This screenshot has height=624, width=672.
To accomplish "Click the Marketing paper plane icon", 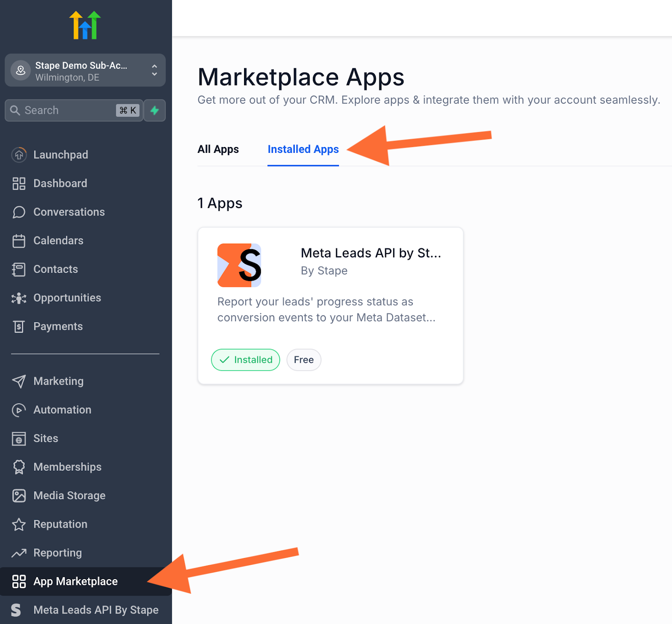I will point(19,381).
